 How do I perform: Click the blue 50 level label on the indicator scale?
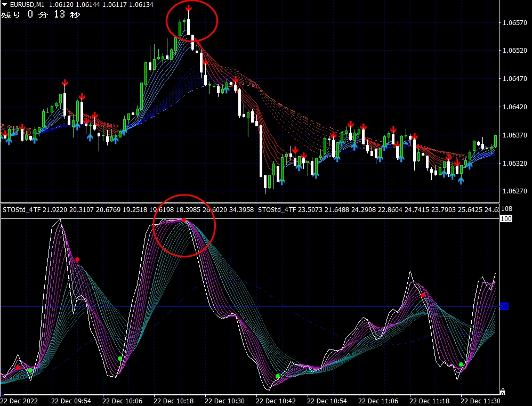click(x=504, y=306)
